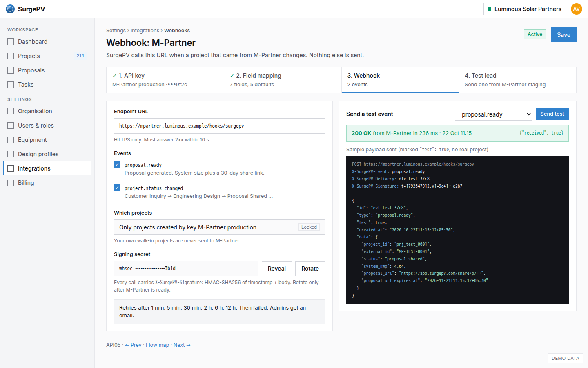This screenshot has width=588, height=368.
Task: Click the 214 projects count badge
Action: click(x=80, y=56)
